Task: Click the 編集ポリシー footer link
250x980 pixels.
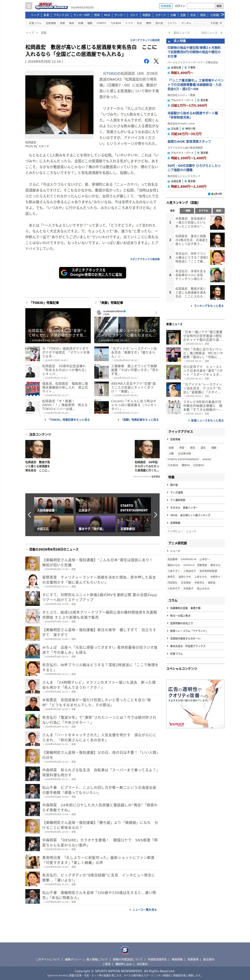Action: [x=73, y=959]
